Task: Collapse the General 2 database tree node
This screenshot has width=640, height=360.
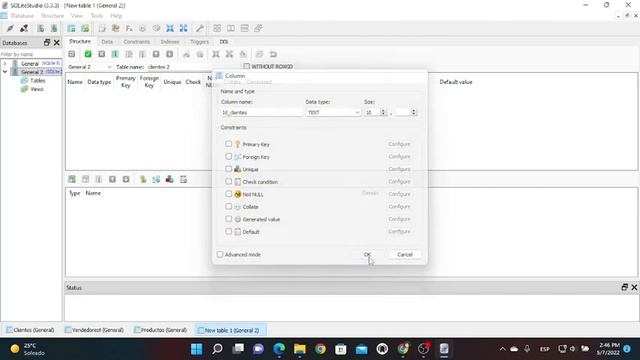Action: coord(5,72)
